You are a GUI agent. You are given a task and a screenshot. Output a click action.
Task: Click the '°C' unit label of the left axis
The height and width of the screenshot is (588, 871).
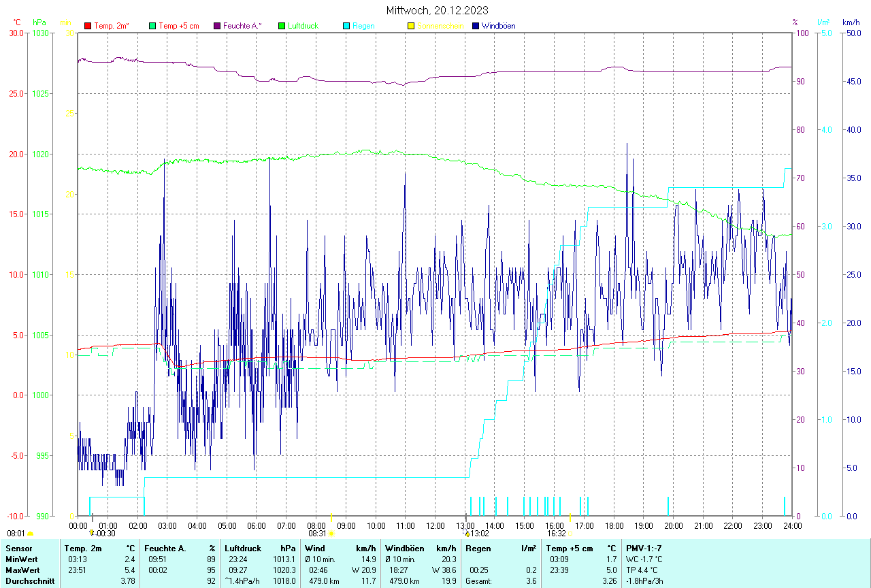[x=17, y=22]
